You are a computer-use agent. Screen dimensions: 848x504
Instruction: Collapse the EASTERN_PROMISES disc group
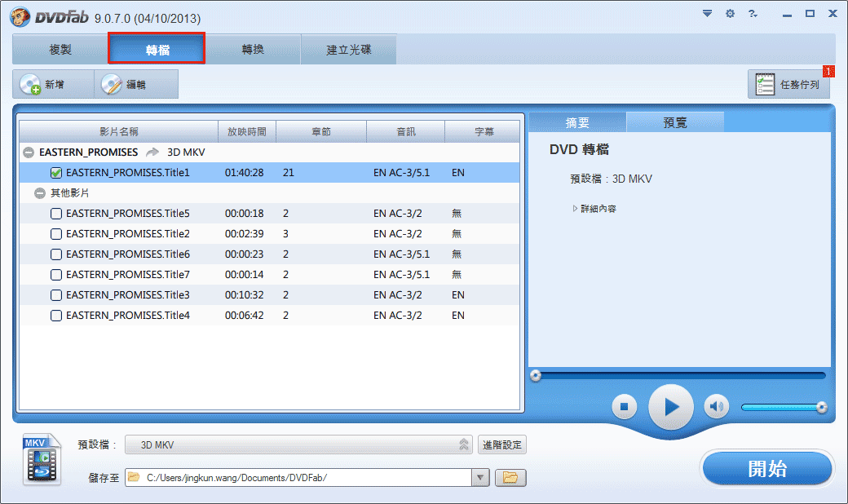(29, 153)
